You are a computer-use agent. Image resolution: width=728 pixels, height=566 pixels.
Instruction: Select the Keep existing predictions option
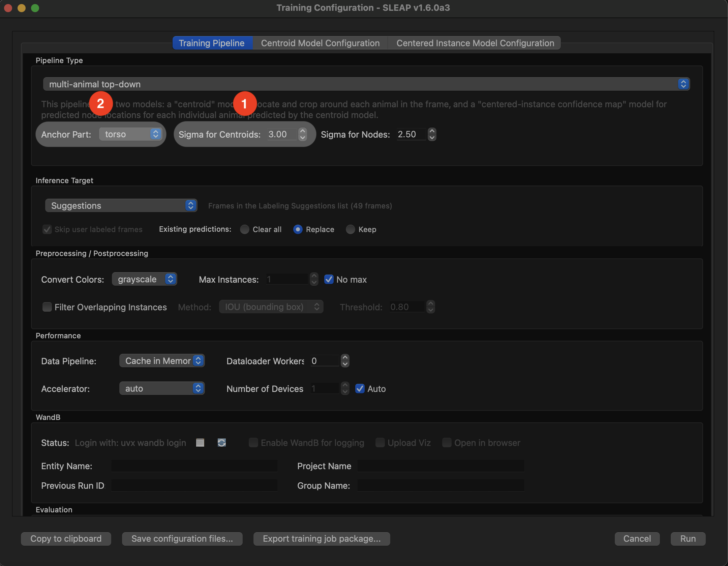click(351, 229)
